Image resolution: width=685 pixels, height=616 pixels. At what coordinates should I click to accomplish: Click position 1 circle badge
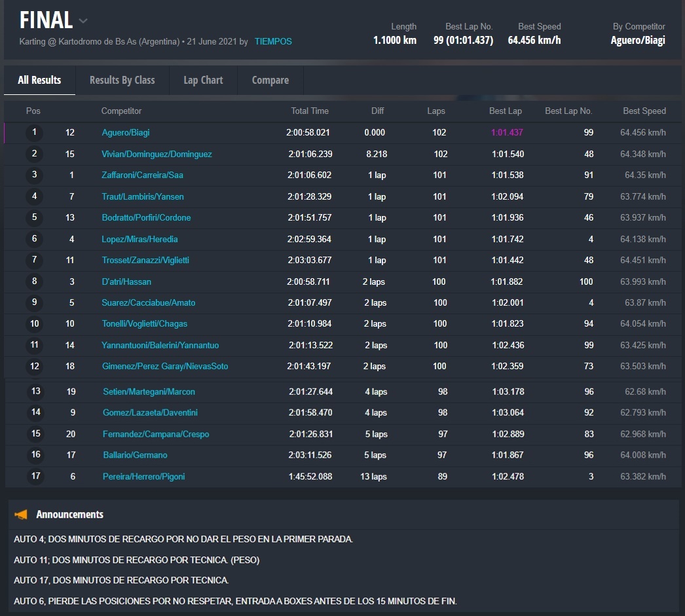pyautogui.click(x=34, y=133)
